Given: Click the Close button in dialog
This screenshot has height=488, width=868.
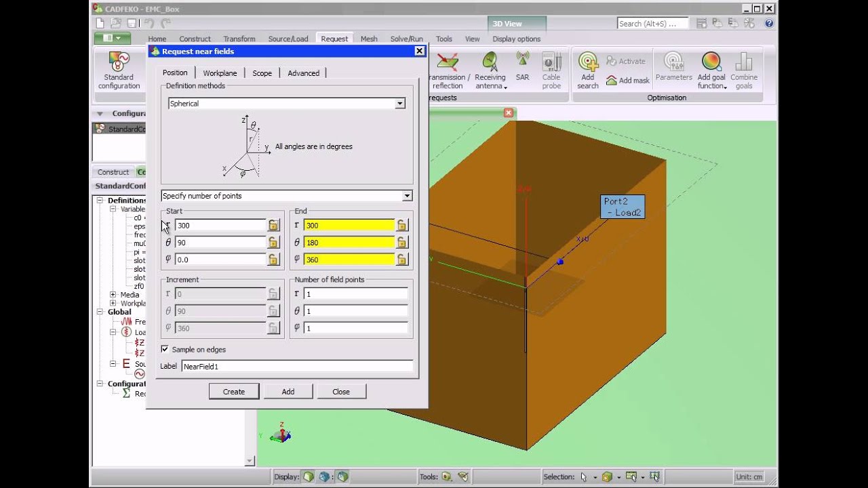Looking at the screenshot, I should [341, 392].
